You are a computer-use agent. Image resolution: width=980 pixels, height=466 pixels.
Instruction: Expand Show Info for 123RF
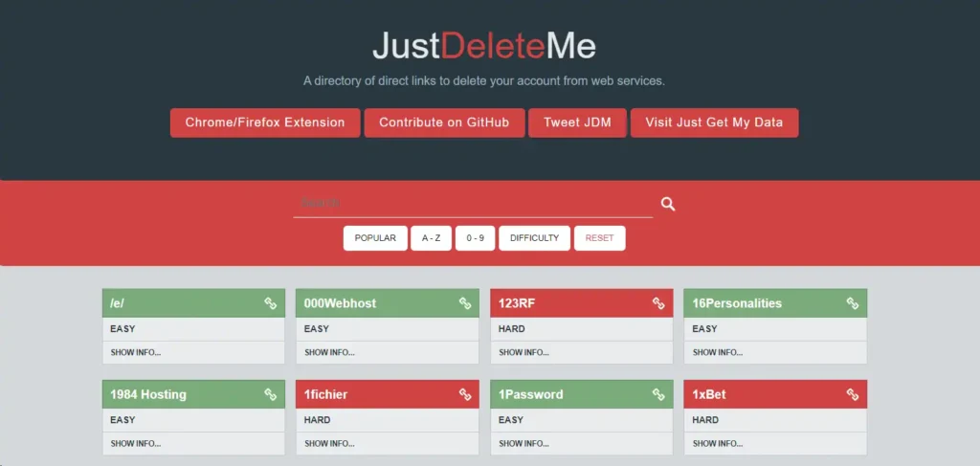tap(523, 352)
